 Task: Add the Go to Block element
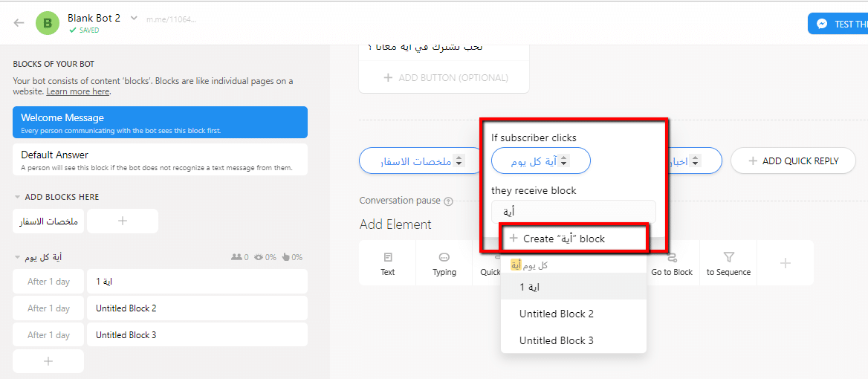[672, 263]
